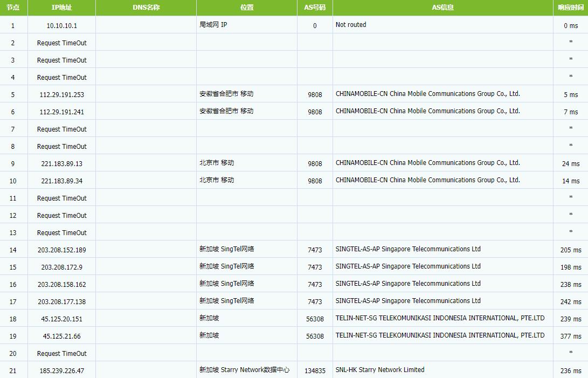Click the 节点 column header

[13, 8]
